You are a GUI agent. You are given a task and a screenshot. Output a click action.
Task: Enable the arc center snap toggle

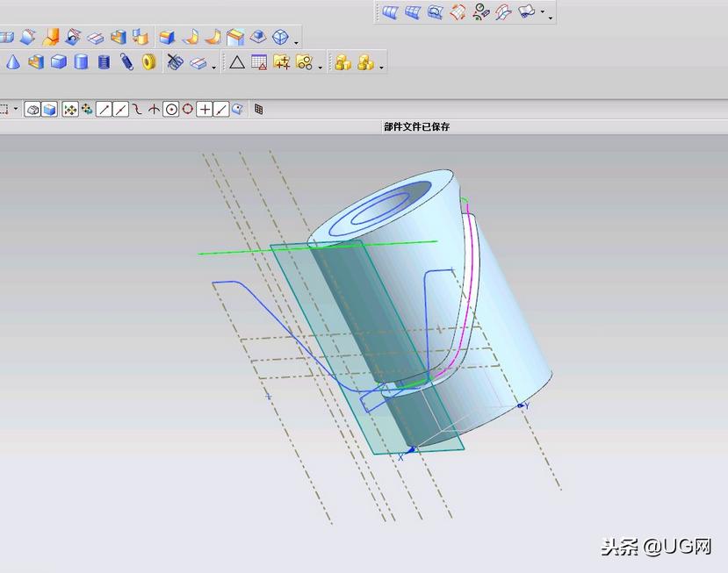point(170,109)
